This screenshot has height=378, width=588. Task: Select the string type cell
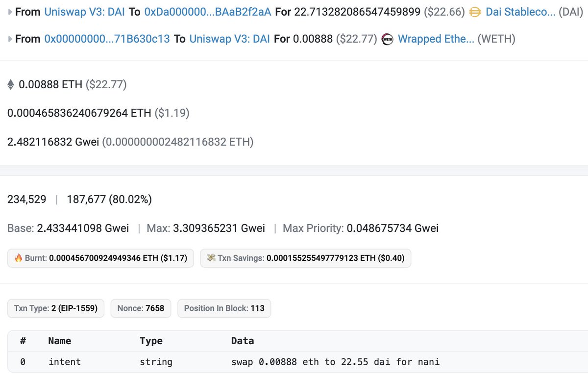[x=156, y=362]
